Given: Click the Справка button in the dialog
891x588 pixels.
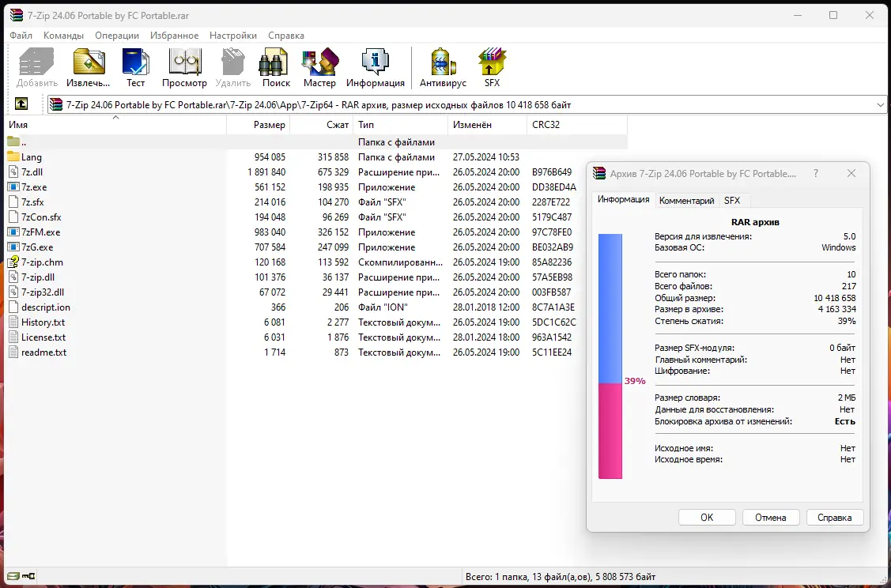Looking at the screenshot, I should [835, 517].
